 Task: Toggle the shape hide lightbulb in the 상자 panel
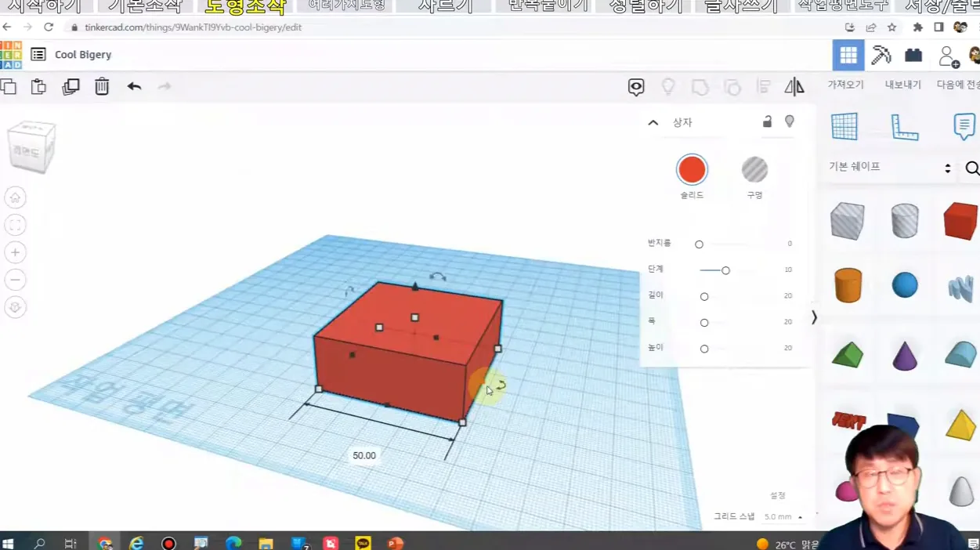(x=790, y=121)
